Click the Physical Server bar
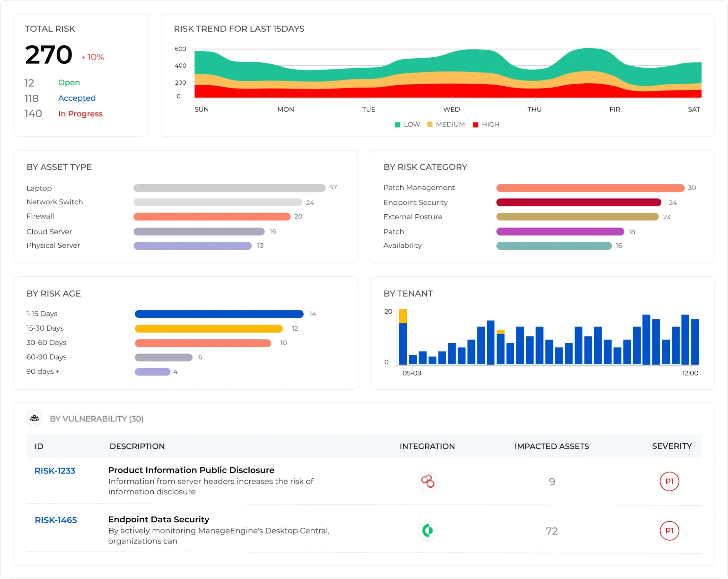This screenshot has height=579, width=728. (192, 245)
